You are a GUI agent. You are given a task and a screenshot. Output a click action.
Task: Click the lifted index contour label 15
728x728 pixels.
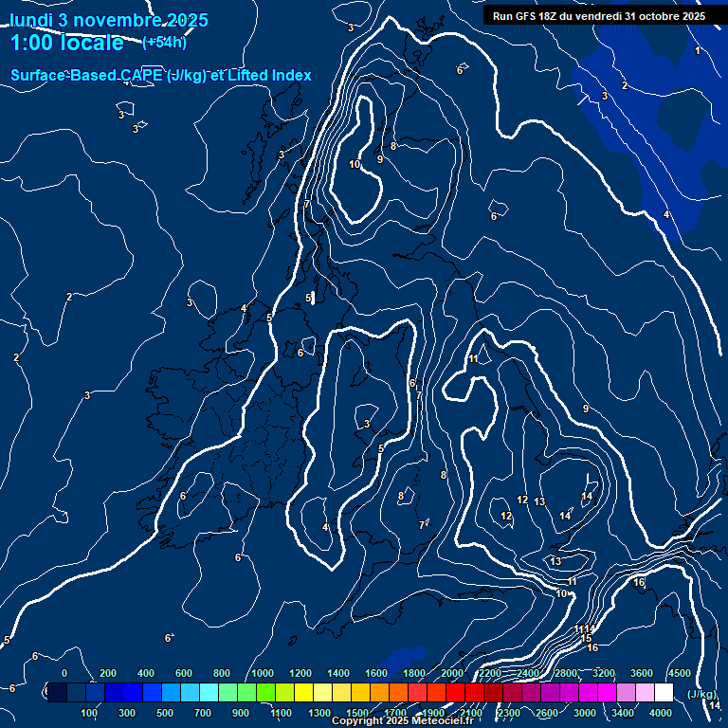[586, 639]
